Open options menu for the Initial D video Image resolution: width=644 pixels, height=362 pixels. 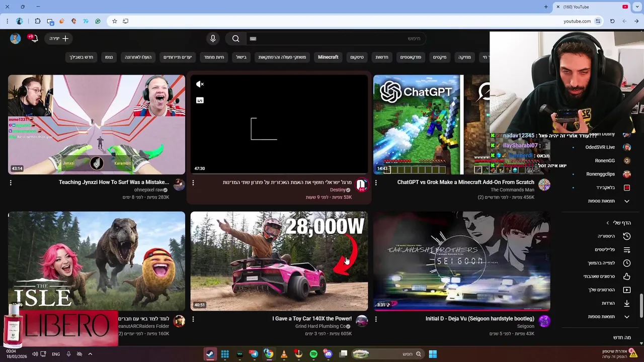(x=376, y=319)
